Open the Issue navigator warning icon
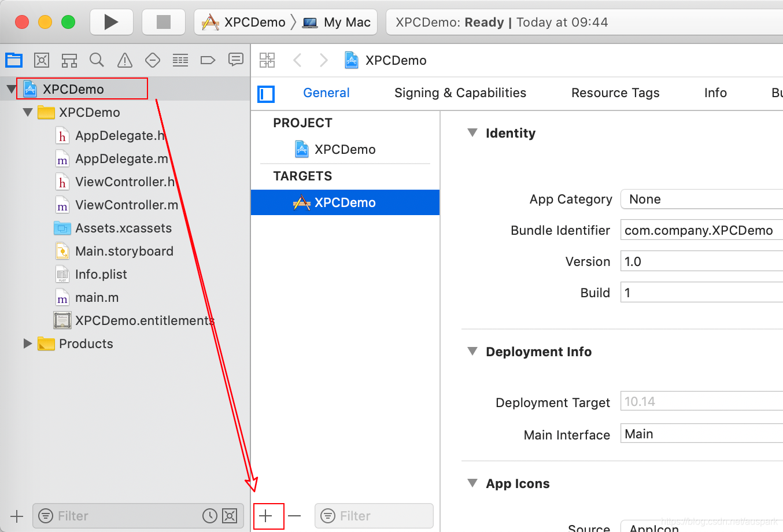This screenshot has height=532, width=783. 125,60
